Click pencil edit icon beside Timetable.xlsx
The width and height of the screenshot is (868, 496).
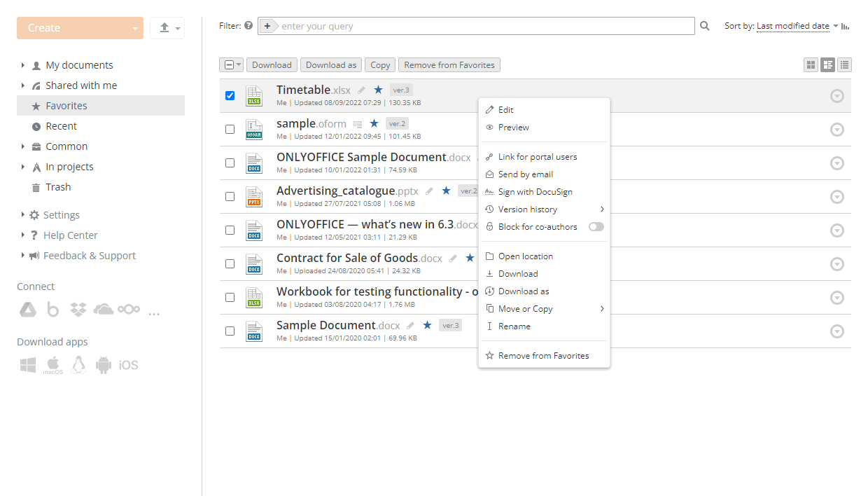(x=361, y=90)
